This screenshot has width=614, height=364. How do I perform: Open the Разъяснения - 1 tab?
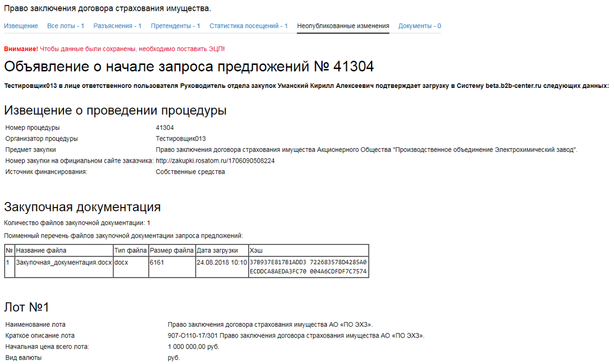[117, 26]
